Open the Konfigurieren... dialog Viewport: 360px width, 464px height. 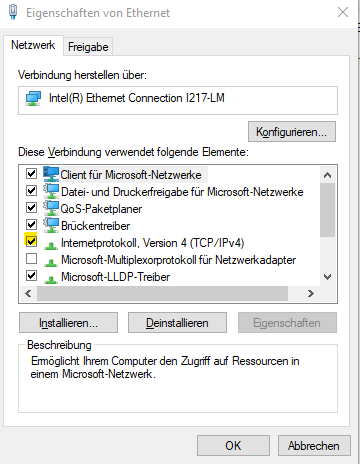pyautogui.click(x=292, y=132)
